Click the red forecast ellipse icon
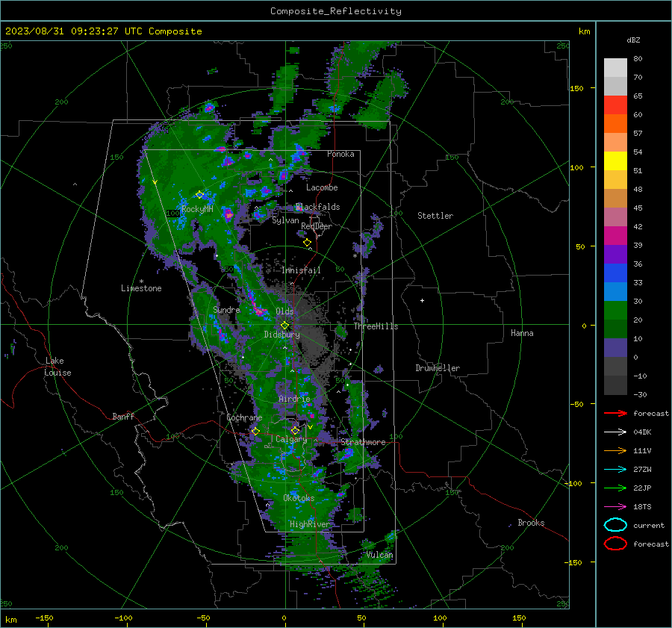The height and width of the screenshot is (628, 672). pos(615,544)
